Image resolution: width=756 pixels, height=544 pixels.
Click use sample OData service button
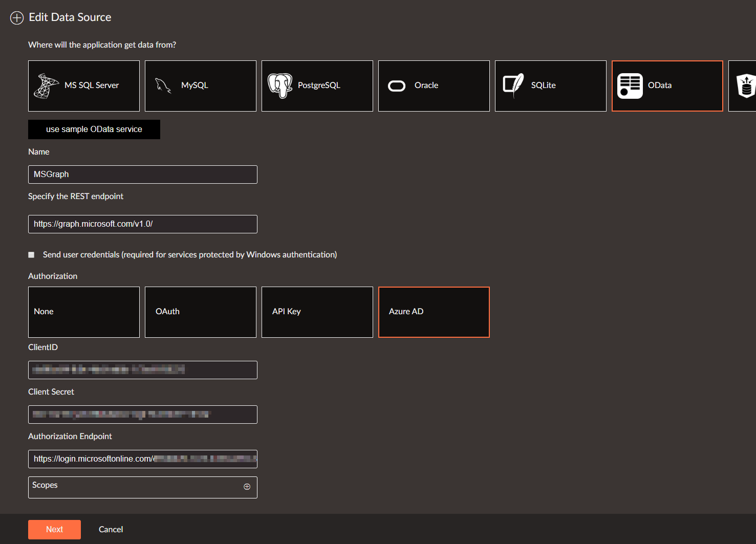click(x=94, y=129)
